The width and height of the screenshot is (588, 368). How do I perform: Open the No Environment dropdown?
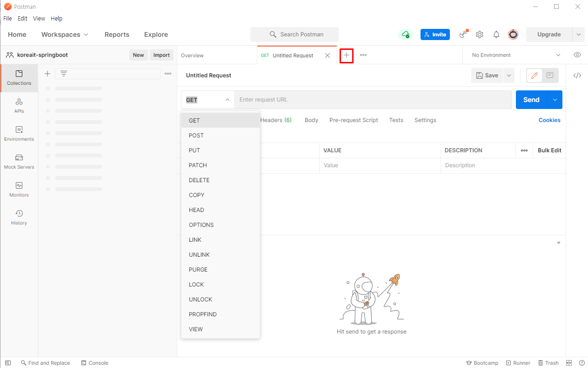[x=516, y=55]
